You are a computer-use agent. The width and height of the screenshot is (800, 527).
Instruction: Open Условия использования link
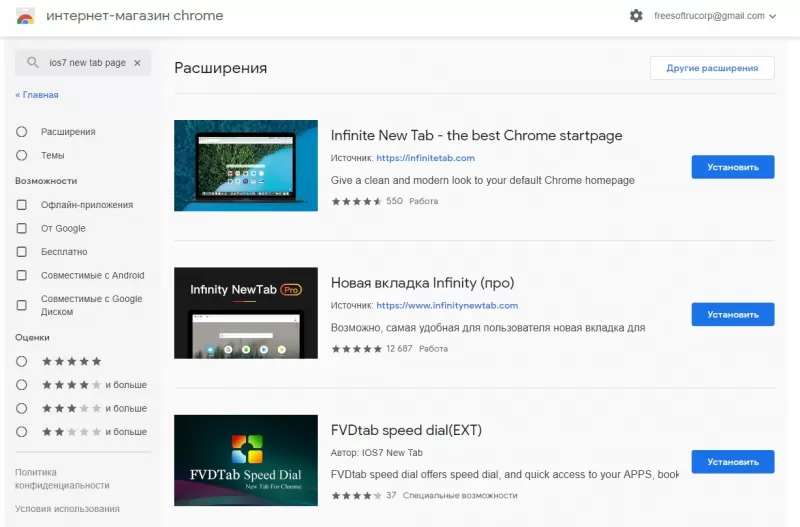click(x=67, y=509)
